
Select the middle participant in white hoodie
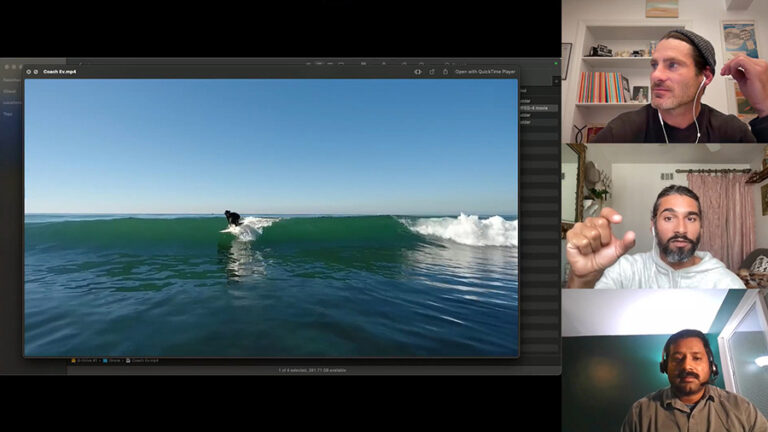point(664,216)
